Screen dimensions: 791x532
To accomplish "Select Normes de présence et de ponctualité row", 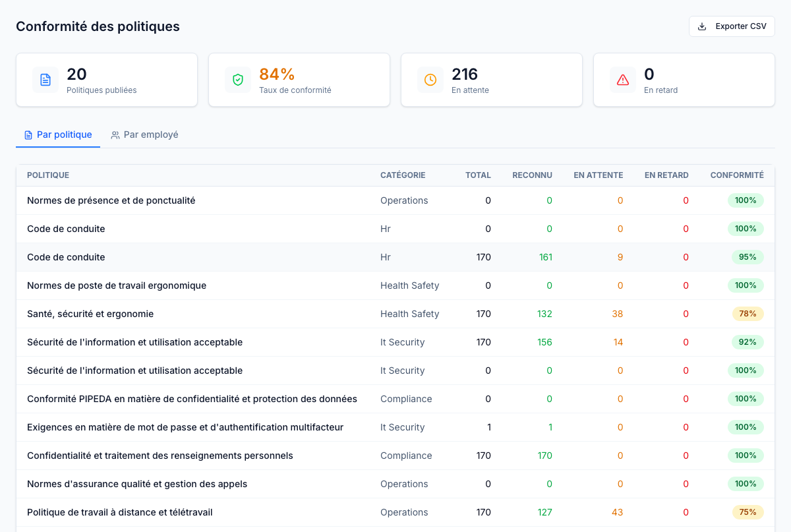I will (x=395, y=200).
